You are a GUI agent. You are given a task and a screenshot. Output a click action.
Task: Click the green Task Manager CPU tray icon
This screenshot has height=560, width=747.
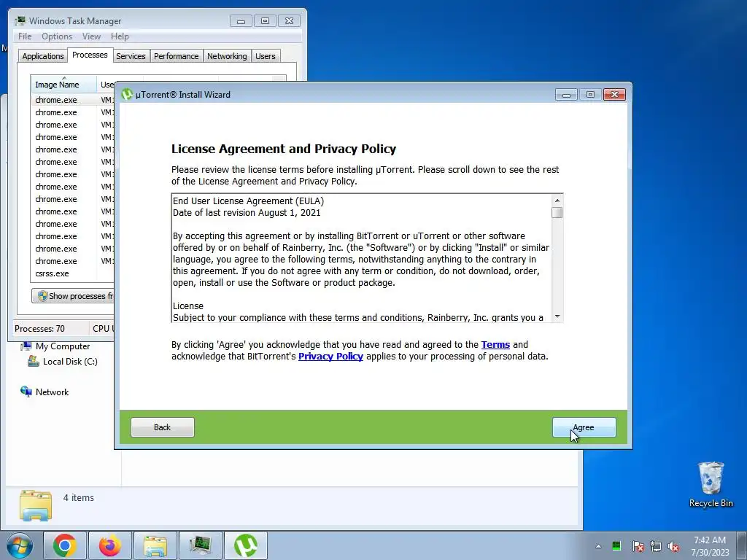click(x=616, y=545)
